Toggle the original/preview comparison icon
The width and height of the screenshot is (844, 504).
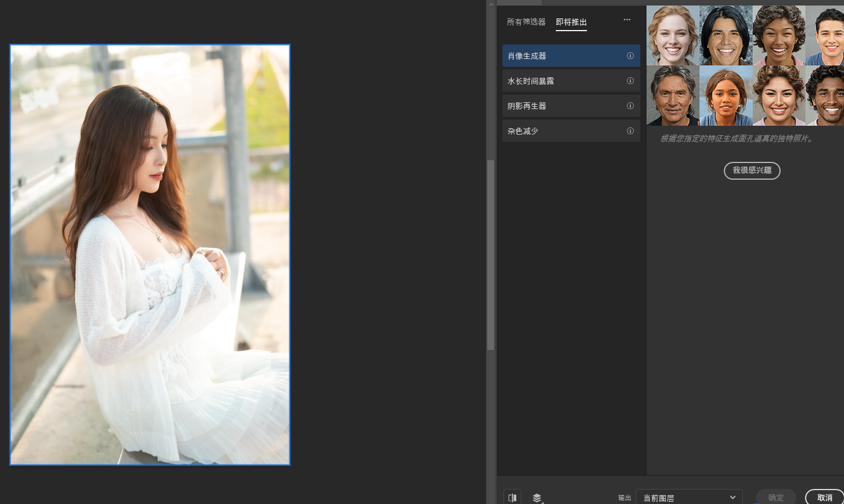click(512, 497)
